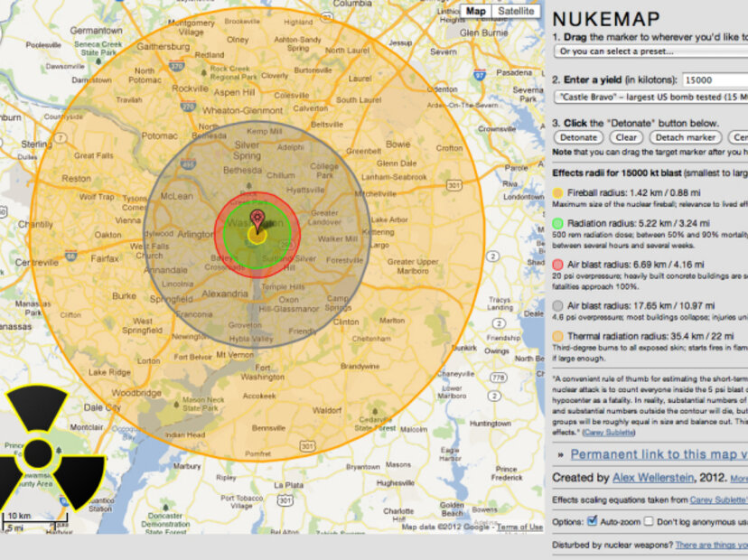The width and height of the screenshot is (748, 560).
Task: Click the orange thermal radiation legend dot
Action: pos(557,335)
